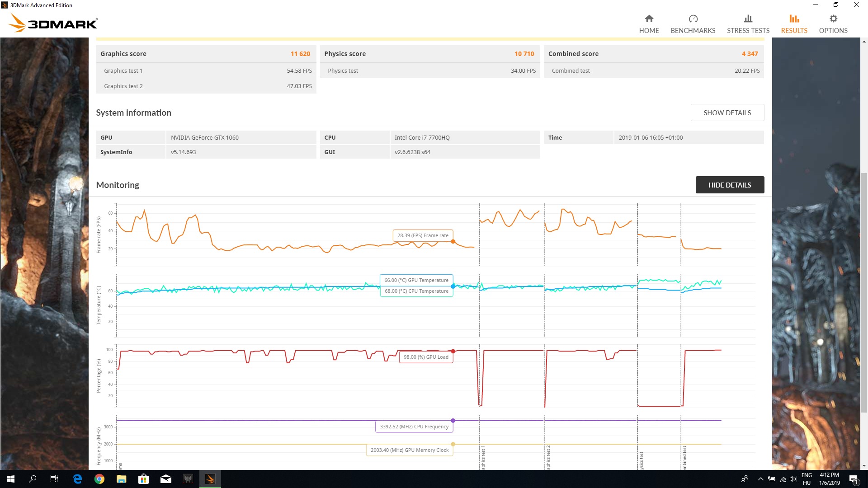Click the 28.39 FPS Frame rate tooltip

coord(423,235)
